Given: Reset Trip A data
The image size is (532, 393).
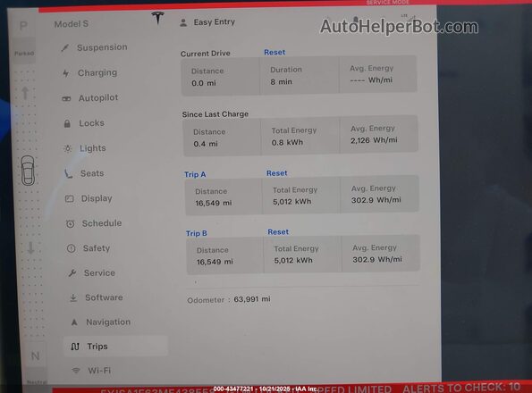Looking at the screenshot, I should click(277, 173).
